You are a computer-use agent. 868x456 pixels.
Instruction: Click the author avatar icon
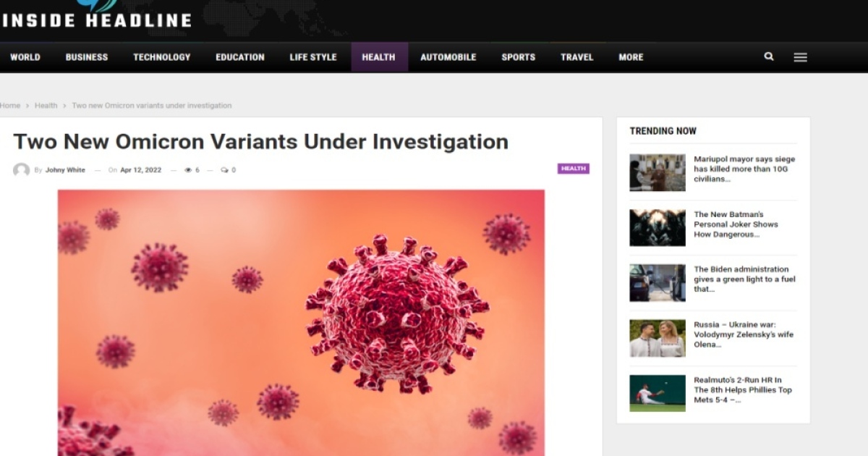point(21,170)
